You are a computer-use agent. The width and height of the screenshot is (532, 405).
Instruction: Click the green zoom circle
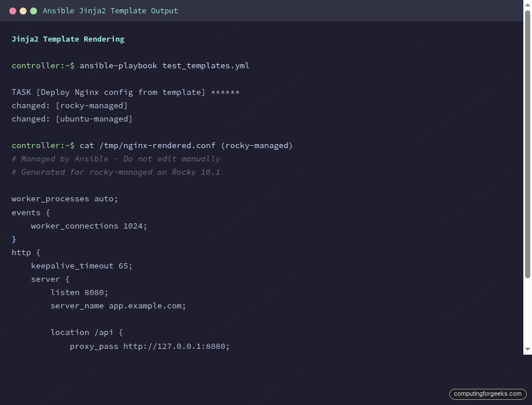click(x=33, y=10)
